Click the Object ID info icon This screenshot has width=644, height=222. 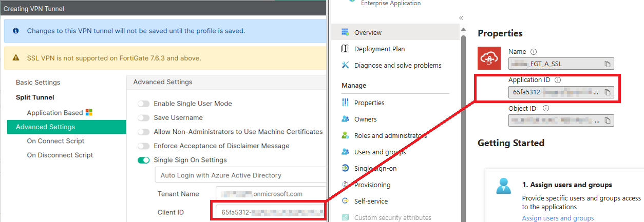(546, 109)
